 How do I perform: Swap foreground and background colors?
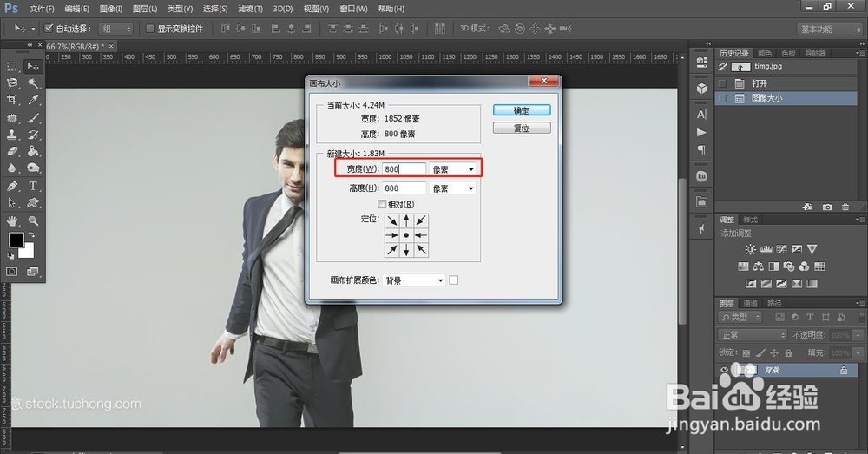tap(31, 234)
